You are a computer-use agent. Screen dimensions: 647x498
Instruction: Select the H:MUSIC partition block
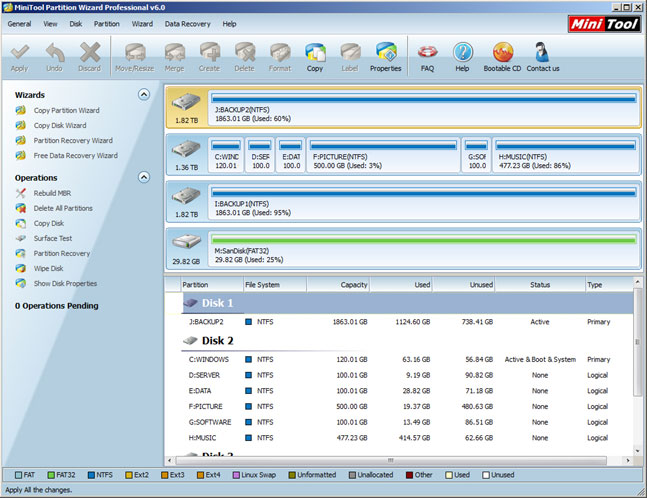(x=566, y=155)
